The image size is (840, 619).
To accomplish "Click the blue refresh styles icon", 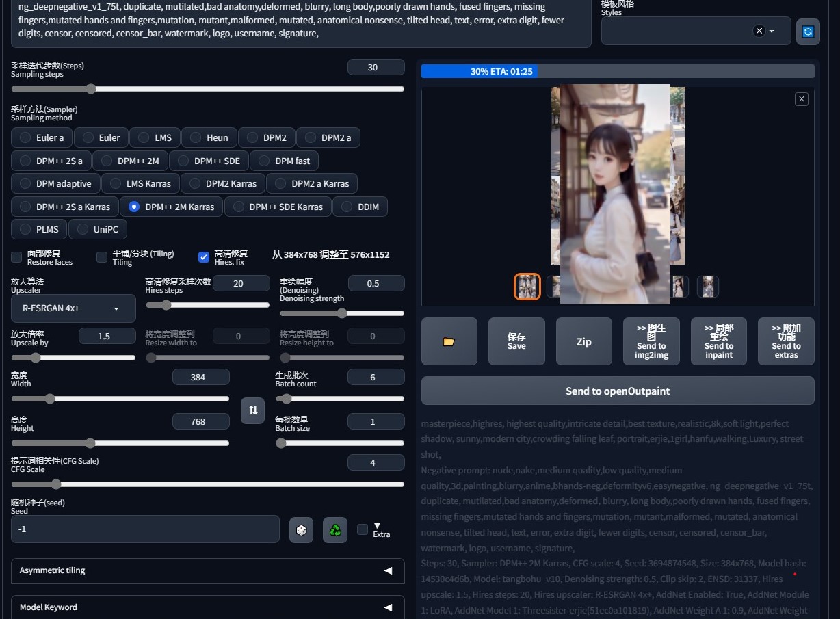I will click(808, 31).
